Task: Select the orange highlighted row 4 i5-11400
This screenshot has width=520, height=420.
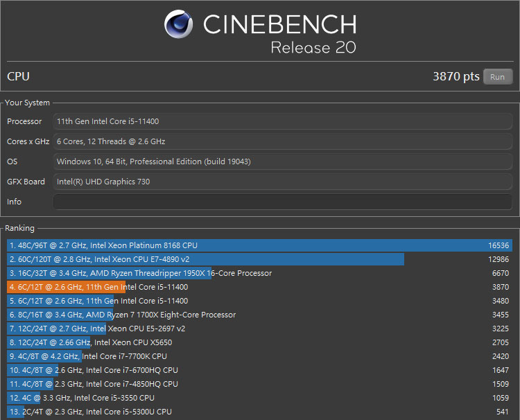Action: coord(260,287)
